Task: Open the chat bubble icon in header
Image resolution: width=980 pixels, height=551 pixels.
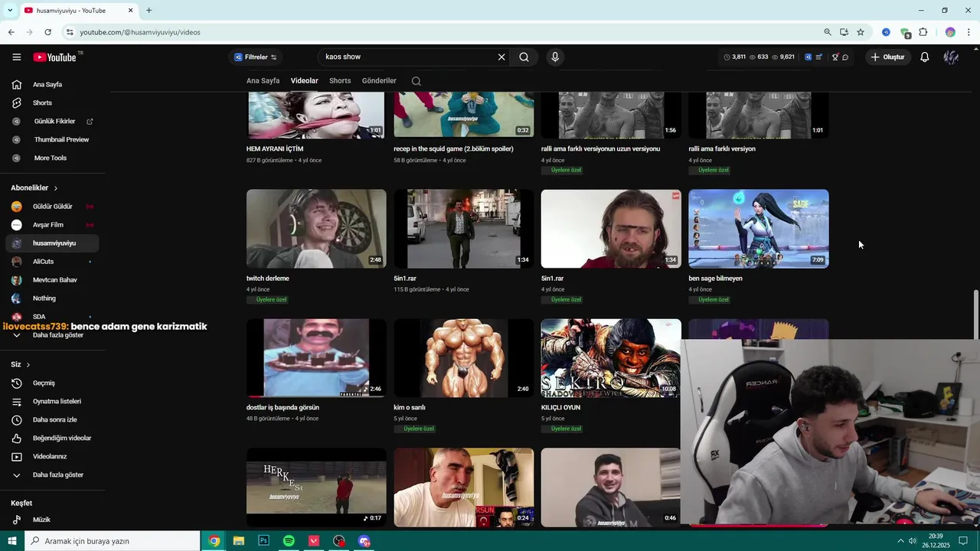Action: 845,57
